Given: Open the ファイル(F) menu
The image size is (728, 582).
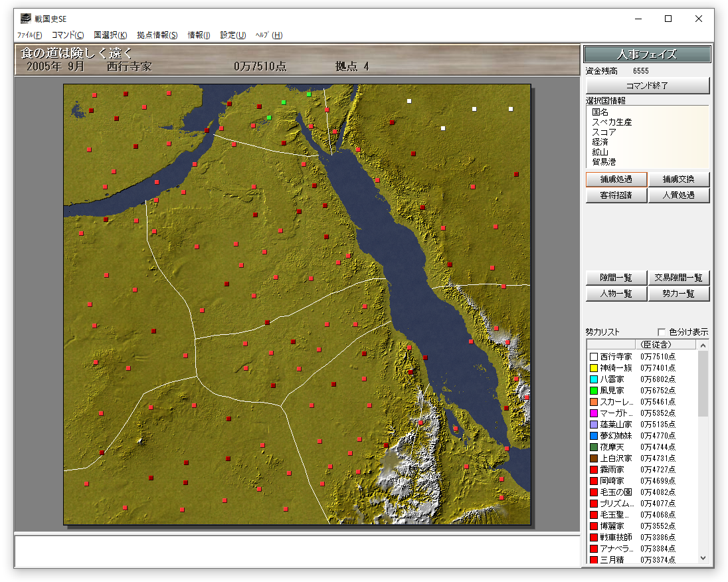Looking at the screenshot, I should 29,35.
